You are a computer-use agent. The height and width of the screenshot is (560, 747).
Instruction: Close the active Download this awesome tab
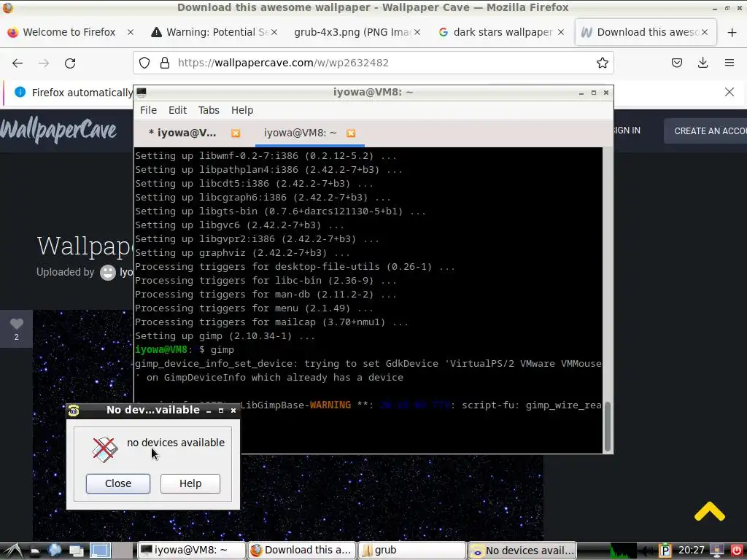(x=705, y=32)
